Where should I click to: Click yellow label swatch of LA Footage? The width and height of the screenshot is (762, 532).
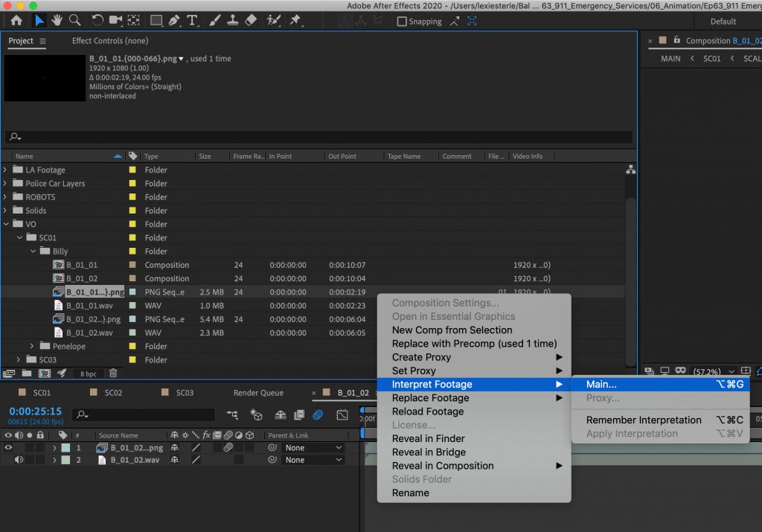[x=132, y=170]
